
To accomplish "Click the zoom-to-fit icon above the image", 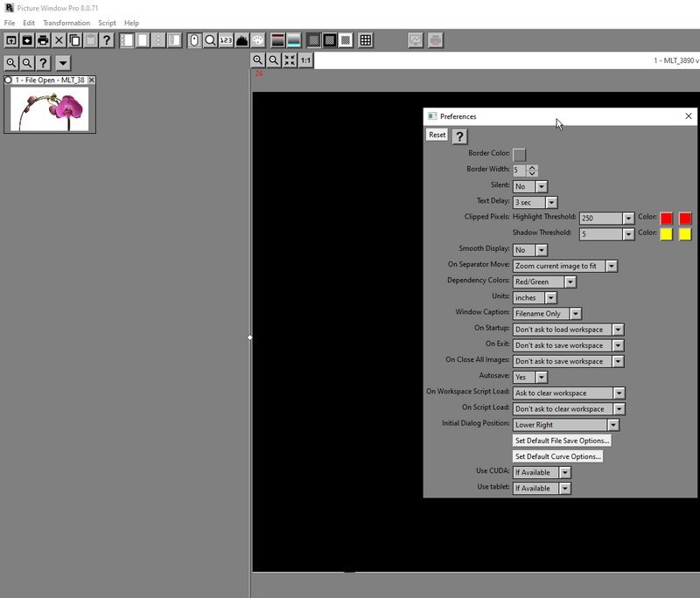I will click(x=290, y=60).
